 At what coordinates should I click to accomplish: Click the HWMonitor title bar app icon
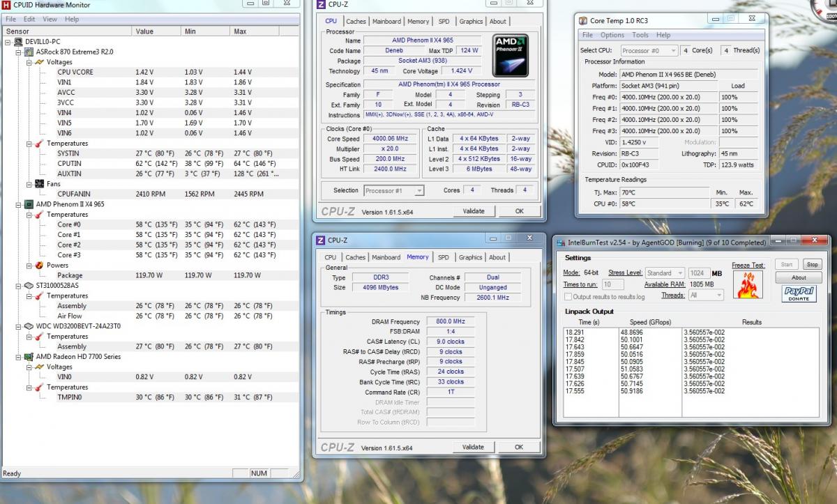(8, 6)
